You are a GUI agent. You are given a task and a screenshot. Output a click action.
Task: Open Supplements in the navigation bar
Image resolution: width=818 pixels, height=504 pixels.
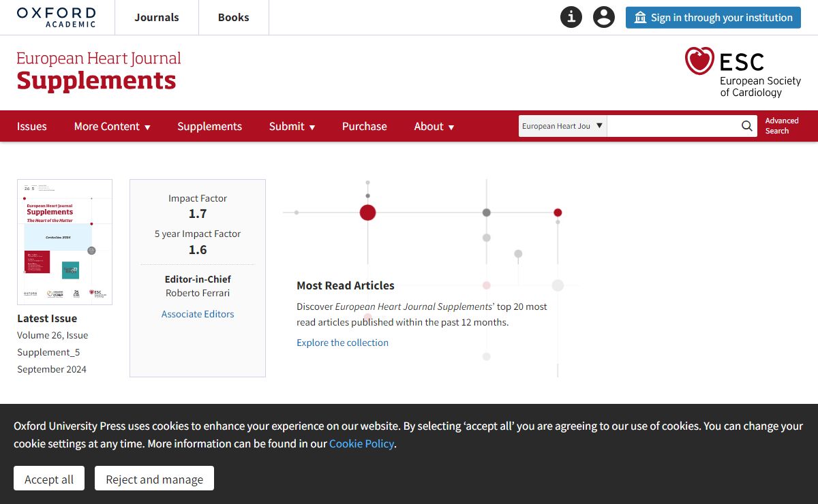tap(210, 126)
